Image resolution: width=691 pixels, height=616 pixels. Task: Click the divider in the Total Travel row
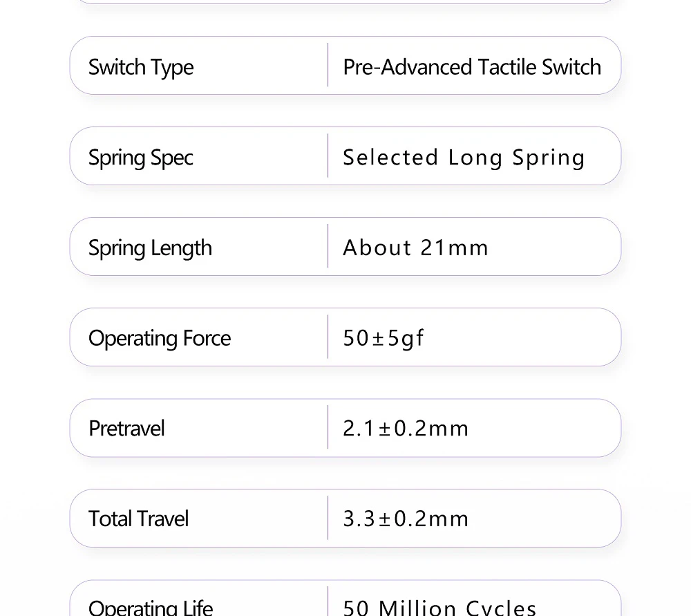(x=328, y=518)
